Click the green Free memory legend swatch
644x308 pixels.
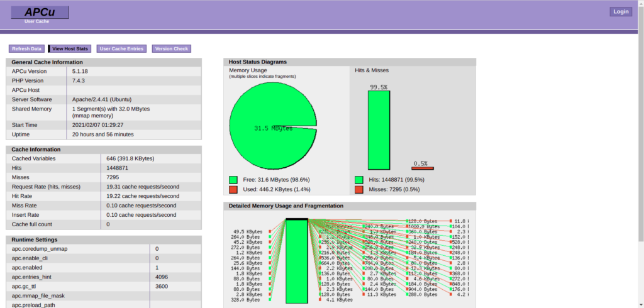pyautogui.click(x=233, y=180)
